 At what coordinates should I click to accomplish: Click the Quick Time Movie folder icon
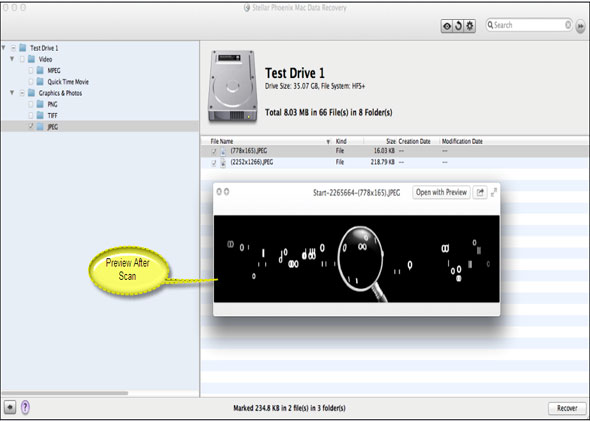tap(40, 82)
